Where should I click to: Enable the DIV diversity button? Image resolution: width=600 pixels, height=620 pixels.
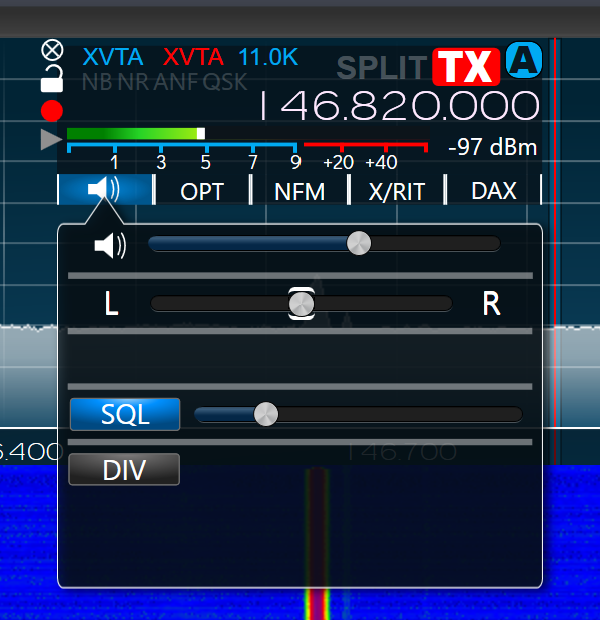pos(124,470)
